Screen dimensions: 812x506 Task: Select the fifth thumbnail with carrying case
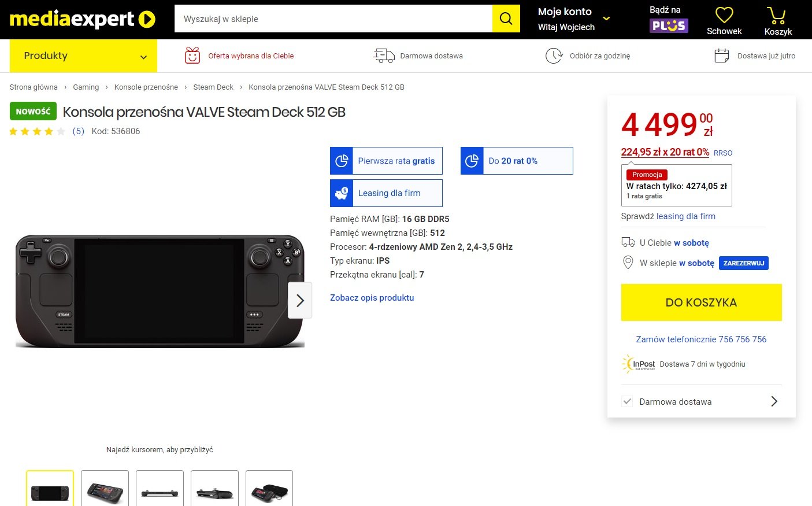point(269,489)
